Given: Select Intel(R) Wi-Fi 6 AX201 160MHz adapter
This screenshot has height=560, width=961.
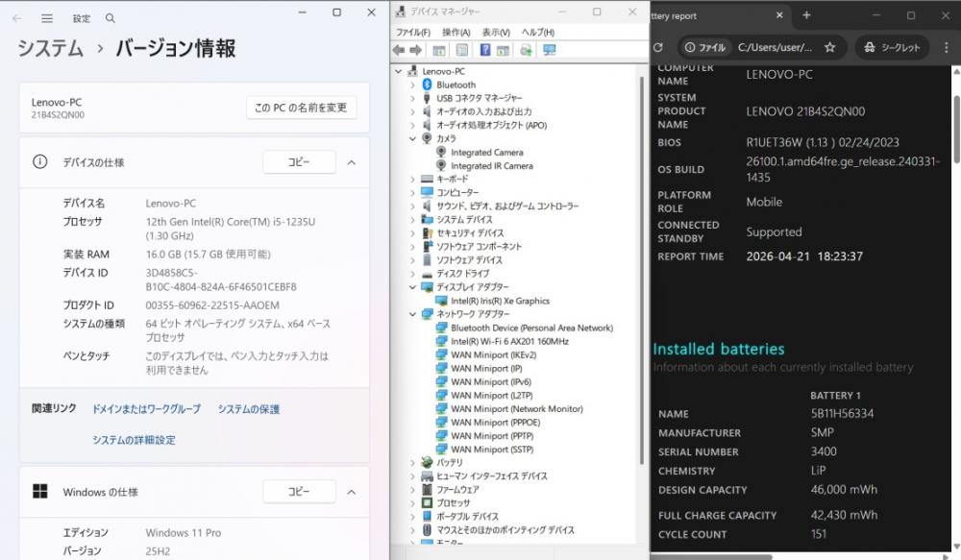Looking at the screenshot, I should click(509, 341).
